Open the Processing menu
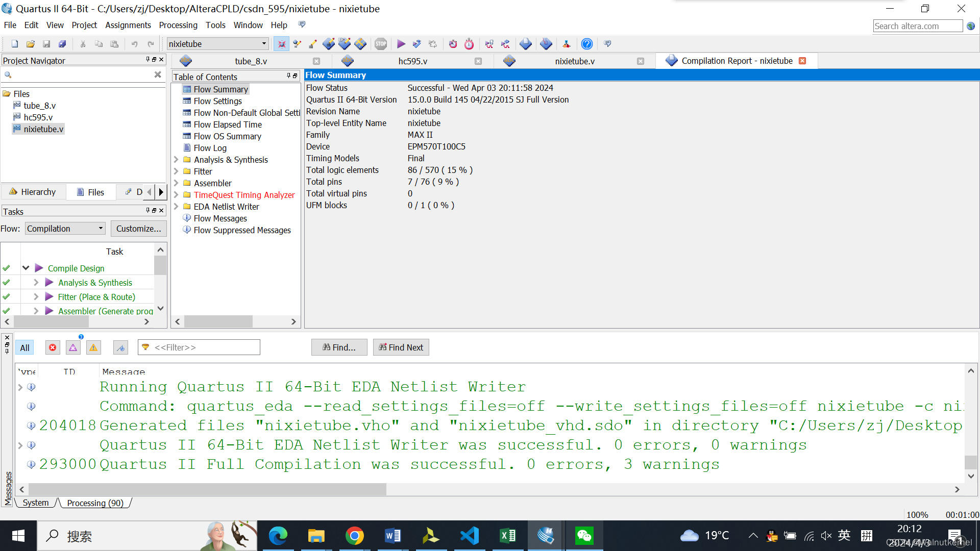Viewport: 980px width, 551px height. point(178,25)
